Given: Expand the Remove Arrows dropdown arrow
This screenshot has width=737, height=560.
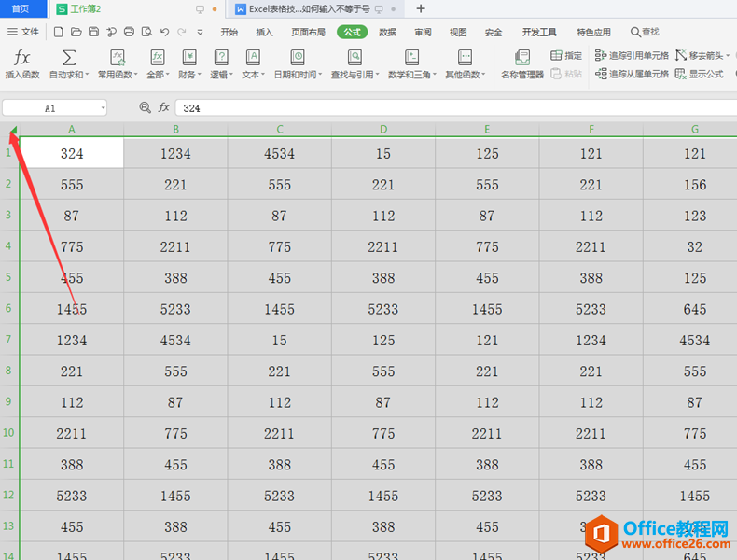Looking at the screenshot, I should (728, 55).
